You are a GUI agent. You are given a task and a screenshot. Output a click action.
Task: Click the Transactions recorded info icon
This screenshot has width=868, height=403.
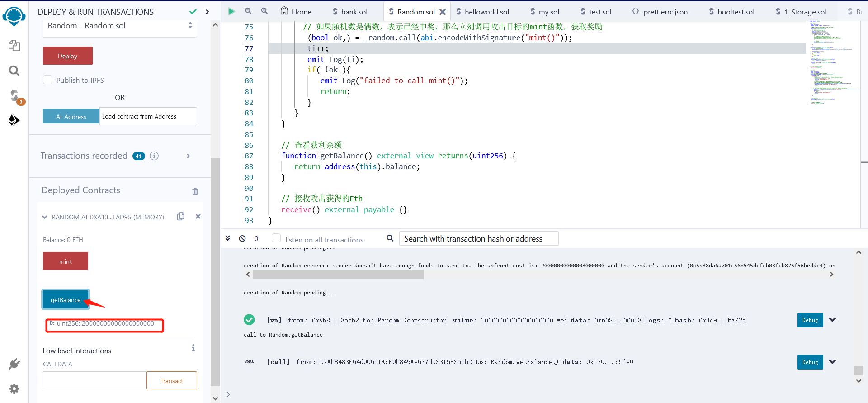point(154,156)
